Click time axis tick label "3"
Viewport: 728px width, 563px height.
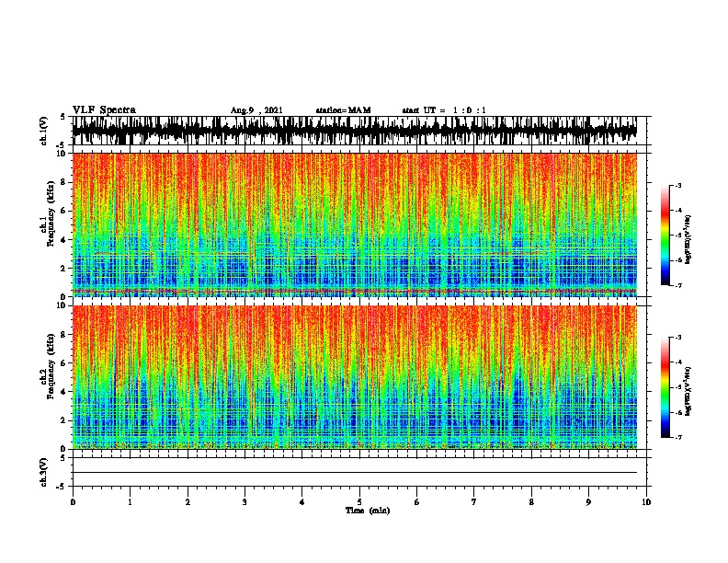245,502
